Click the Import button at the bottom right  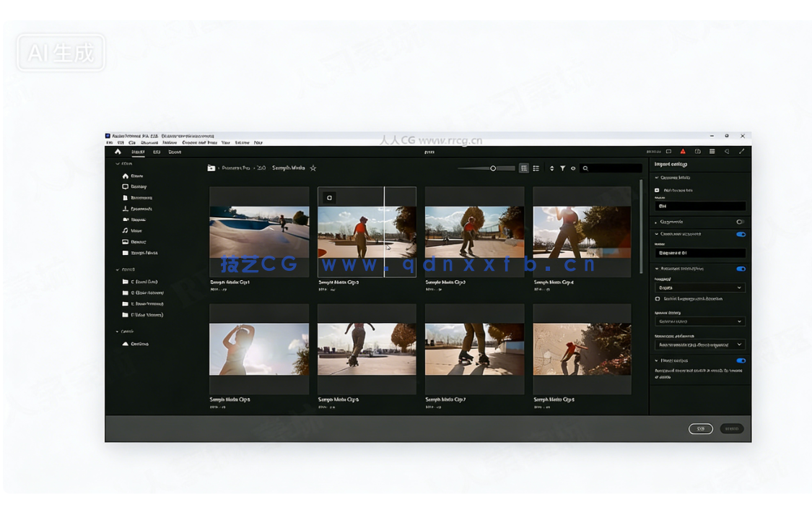731,428
